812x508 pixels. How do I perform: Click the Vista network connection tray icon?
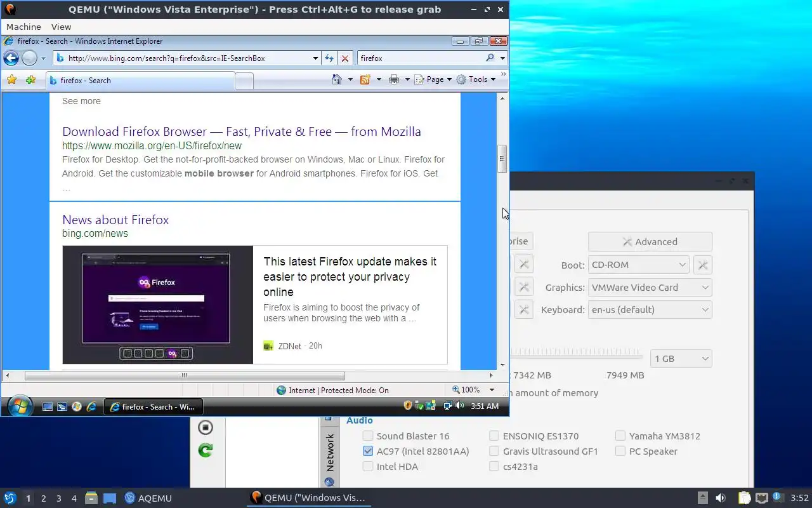(x=448, y=406)
